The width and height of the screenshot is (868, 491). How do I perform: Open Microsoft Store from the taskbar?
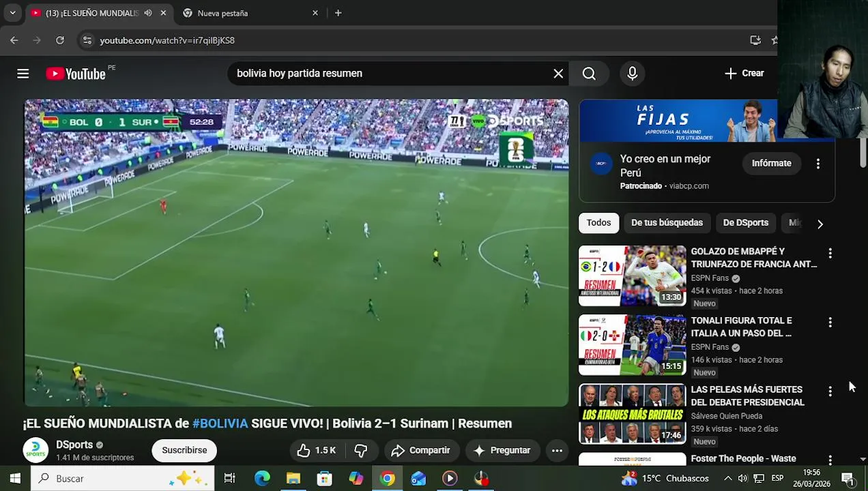click(325, 479)
